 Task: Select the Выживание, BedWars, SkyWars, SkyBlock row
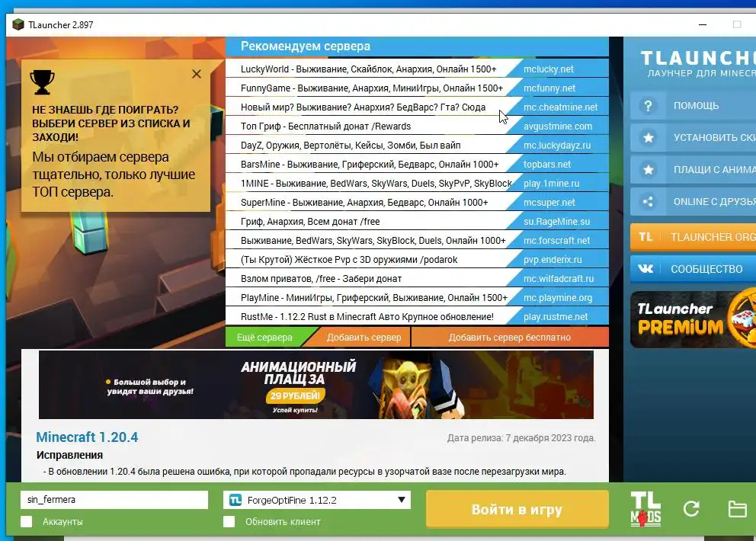[417, 241]
